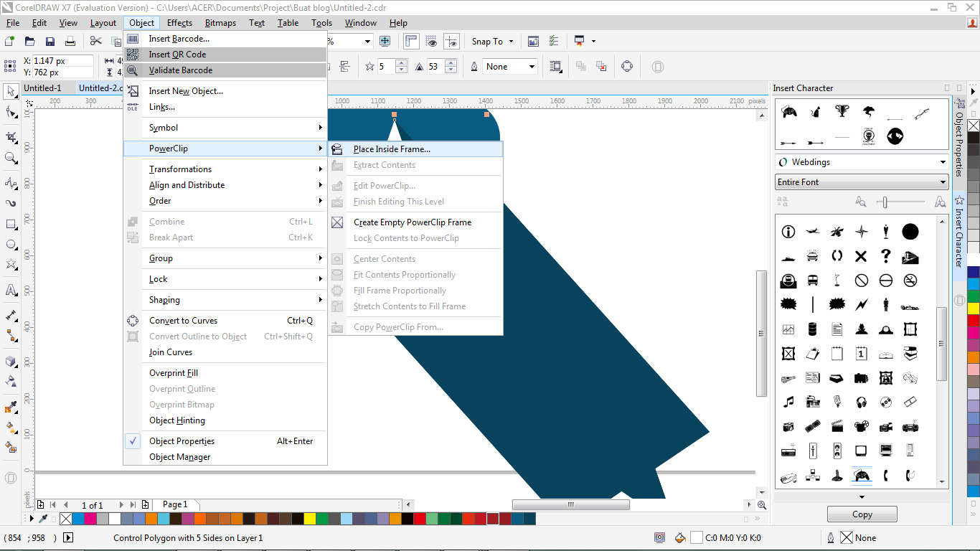The image size is (980, 551).
Task: Open the application launcher dropdown arrow
Action: click(593, 41)
